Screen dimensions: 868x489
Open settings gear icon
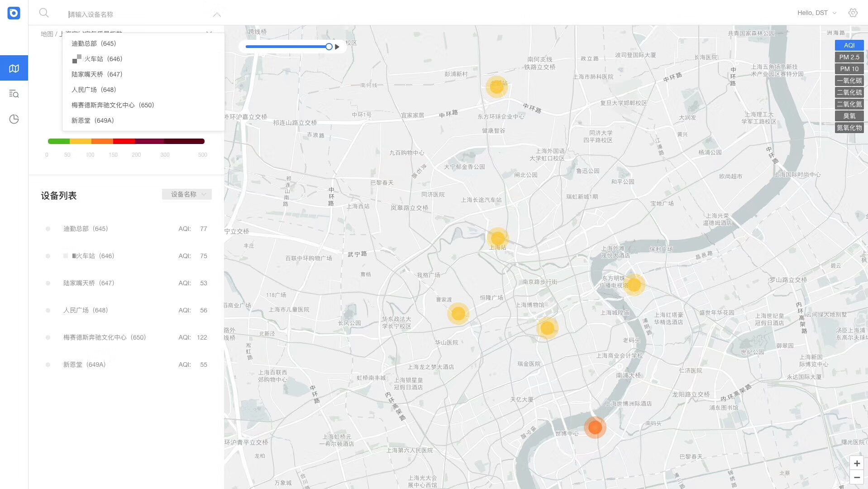tap(853, 13)
